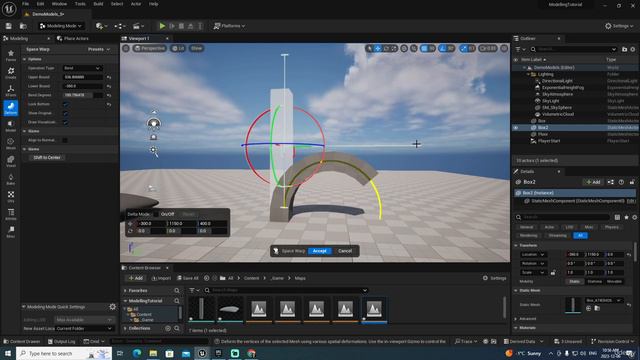Open the Build menu

pyautogui.click(x=98, y=4)
